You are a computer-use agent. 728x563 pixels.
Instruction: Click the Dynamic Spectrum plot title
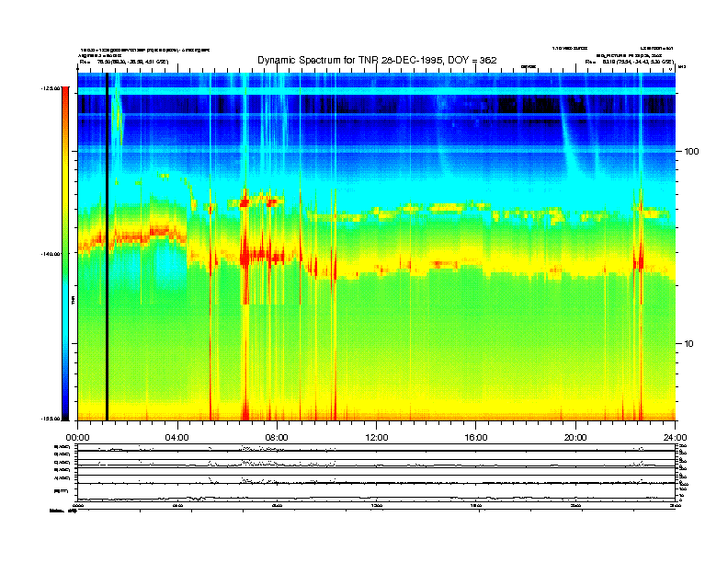click(x=377, y=61)
